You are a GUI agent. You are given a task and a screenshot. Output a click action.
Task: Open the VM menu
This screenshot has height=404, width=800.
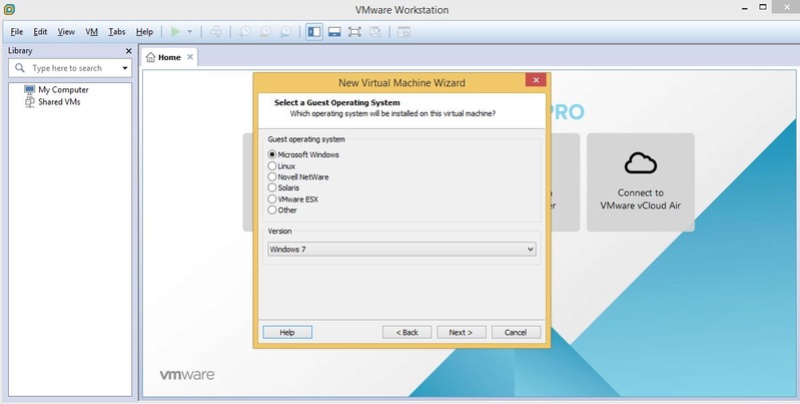91,32
